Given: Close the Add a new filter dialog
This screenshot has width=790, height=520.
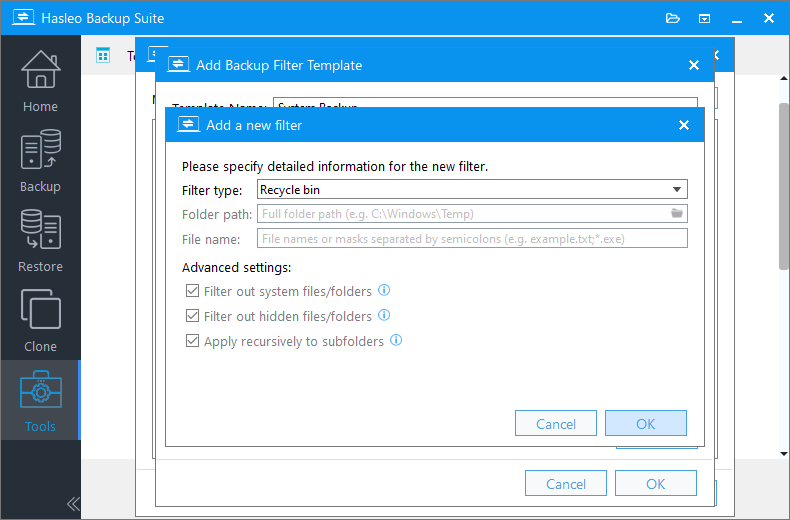Looking at the screenshot, I should [x=684, y=125].
